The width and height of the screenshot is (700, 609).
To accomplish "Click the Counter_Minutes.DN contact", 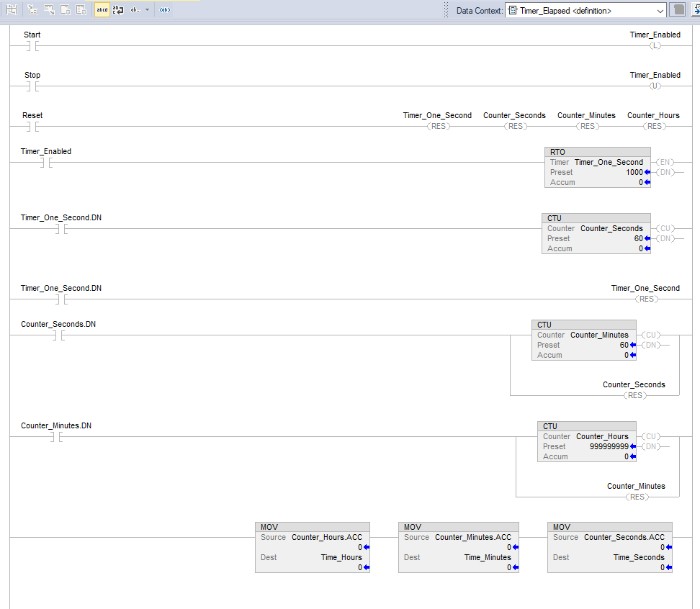I will [56, 437].
